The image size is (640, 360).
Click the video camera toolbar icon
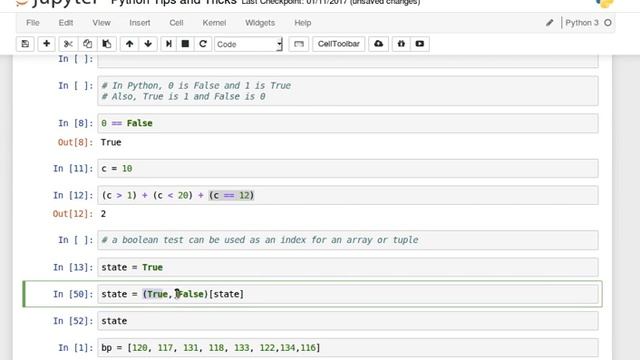click(x=420, y=44)
